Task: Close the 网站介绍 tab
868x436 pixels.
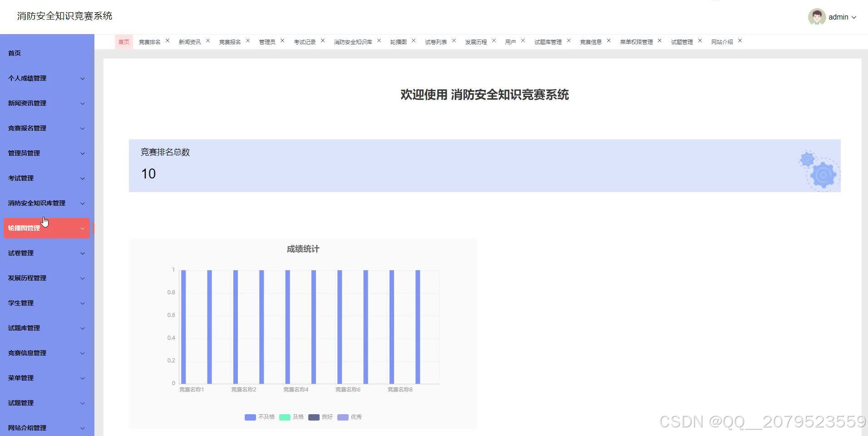Action: click(x=740, y=40)
